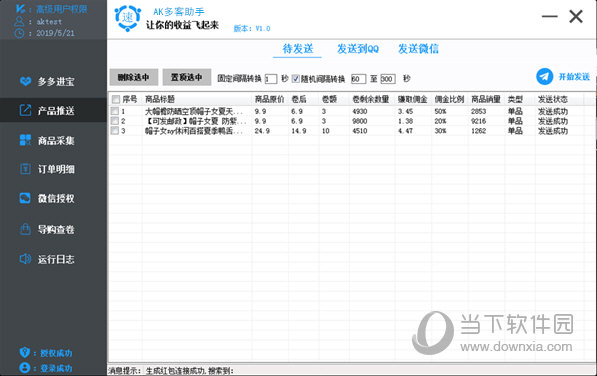Viewport: 597px width, 376px height.
Task: Click the clock icon beside 2019/5/21
Action: tap(19, 33)
